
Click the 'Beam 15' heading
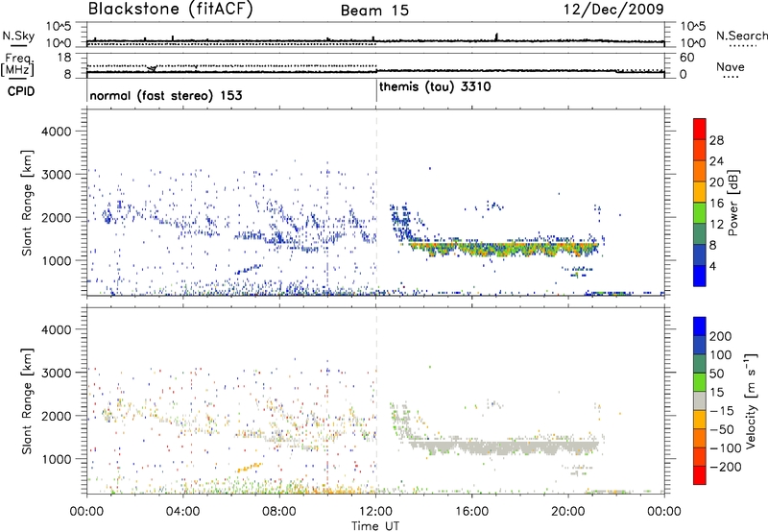[374, 11]
